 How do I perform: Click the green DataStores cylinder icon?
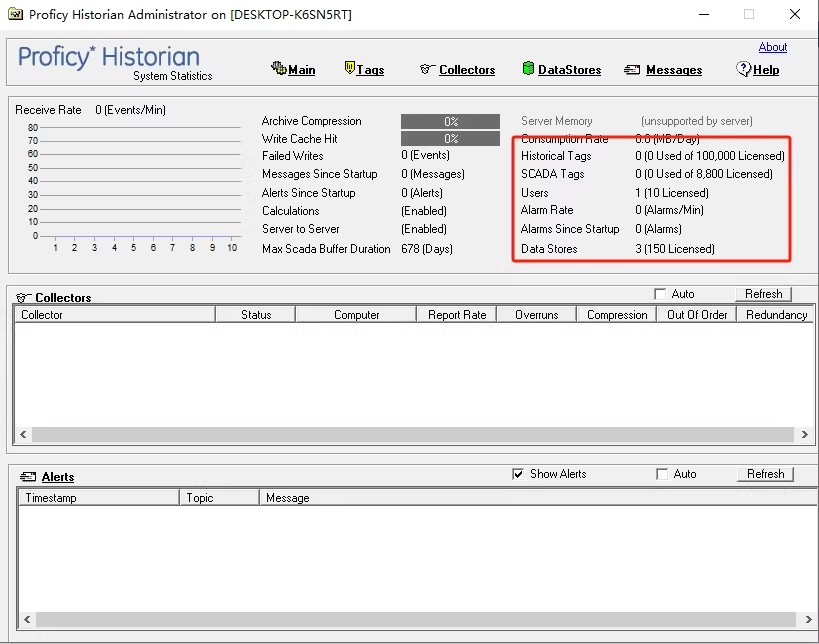pos(528,68)
